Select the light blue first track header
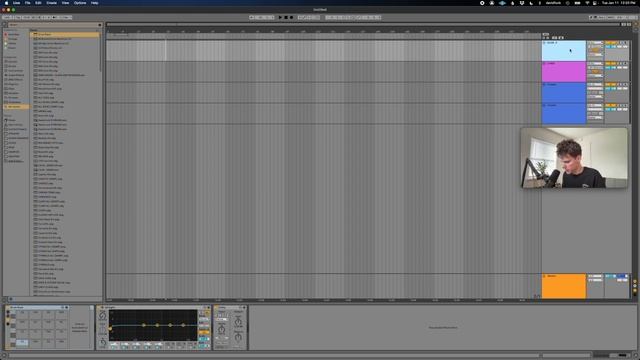This screenshot has width=640, height=360. click(564, 51)
